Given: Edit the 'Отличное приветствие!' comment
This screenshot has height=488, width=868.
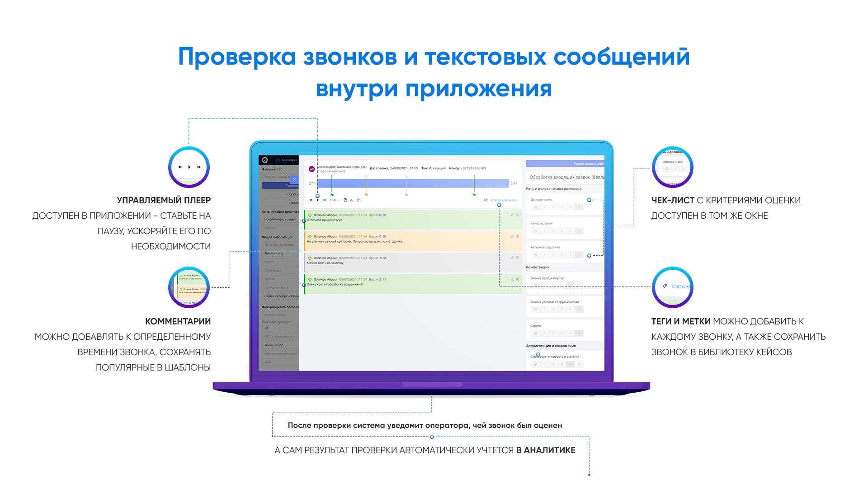Looking at the screenshot, I should click(x=512, y=215).
